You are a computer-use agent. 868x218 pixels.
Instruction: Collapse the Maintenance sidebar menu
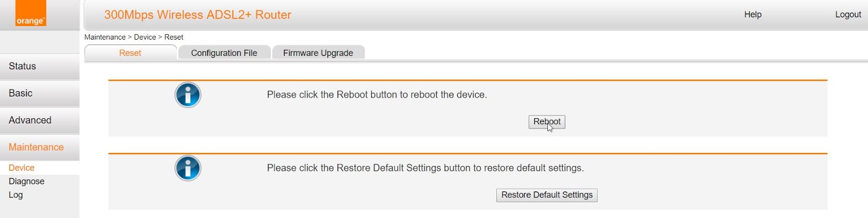[40, 148]
